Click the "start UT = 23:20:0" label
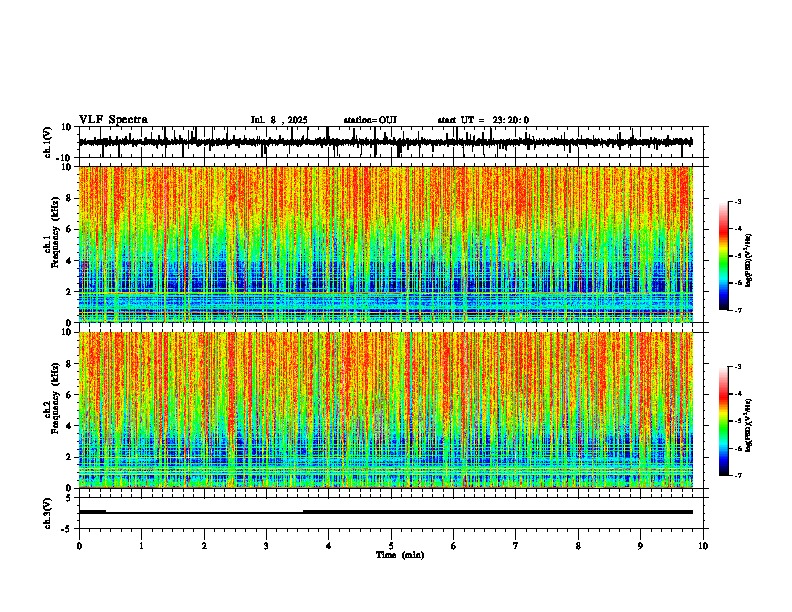792x612 pixels. tap(483, 120)
